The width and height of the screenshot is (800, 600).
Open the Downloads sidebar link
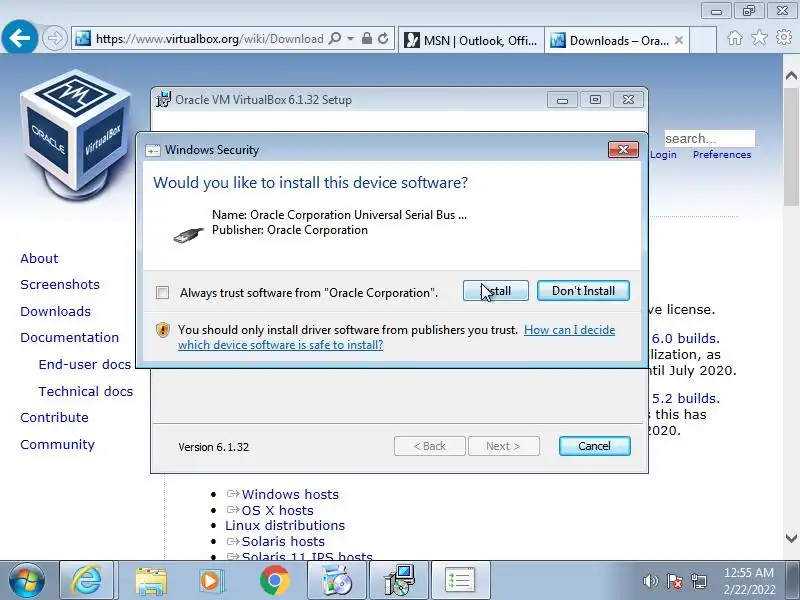(55, 311)
